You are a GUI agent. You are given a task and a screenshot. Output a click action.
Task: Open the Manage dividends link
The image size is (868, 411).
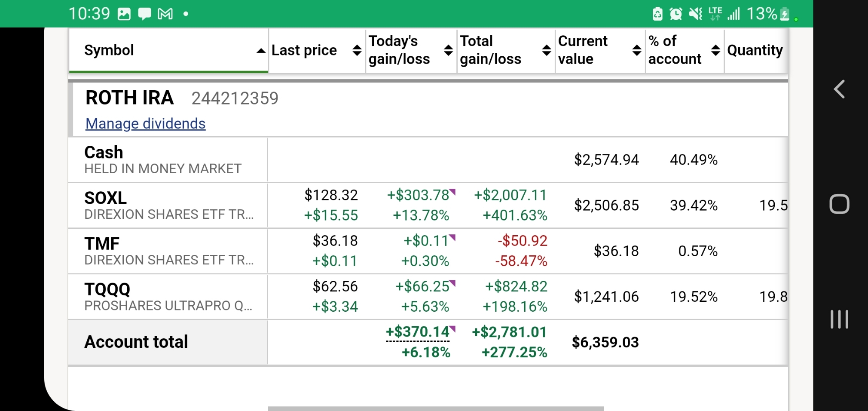point(145,124)
